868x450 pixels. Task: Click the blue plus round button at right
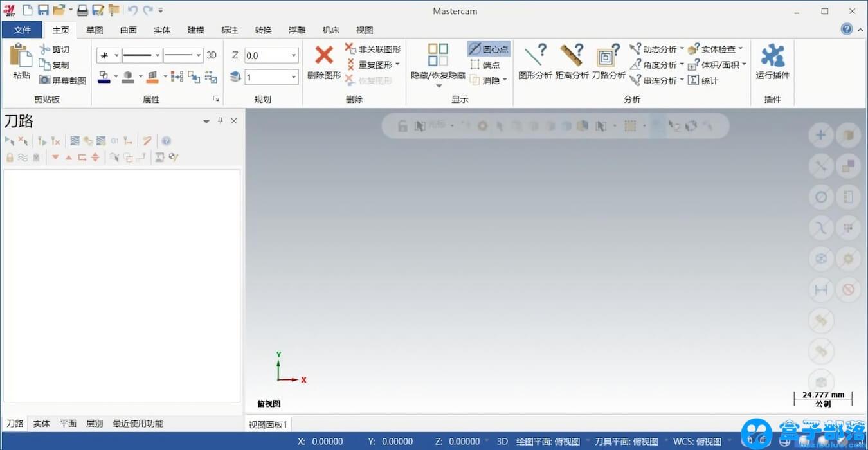click(821, 136)
